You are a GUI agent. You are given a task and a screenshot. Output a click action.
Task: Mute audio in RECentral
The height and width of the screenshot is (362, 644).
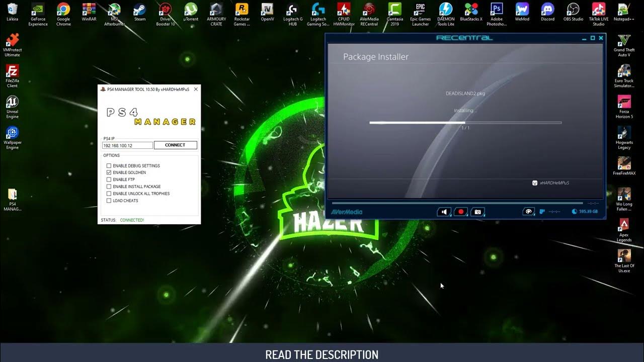point(444,212)
